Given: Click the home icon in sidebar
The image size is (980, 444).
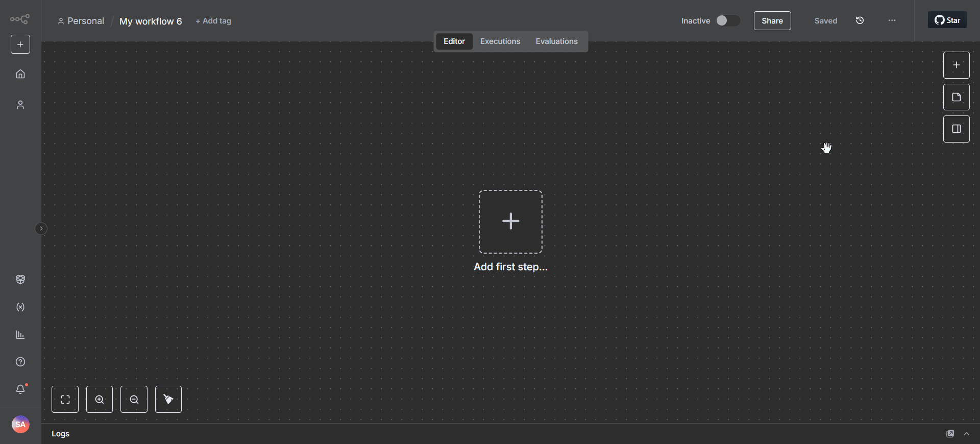Looking at the screenshot, I should click(20, 74).
